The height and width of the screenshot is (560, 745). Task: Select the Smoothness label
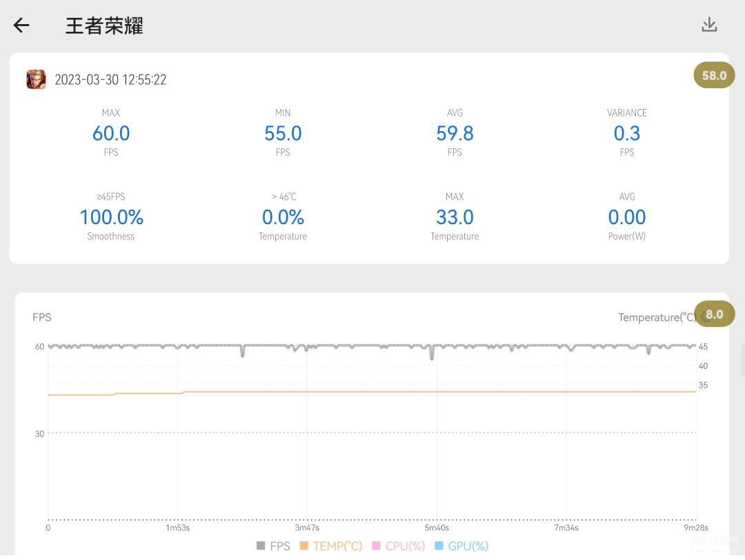point(110,237)
